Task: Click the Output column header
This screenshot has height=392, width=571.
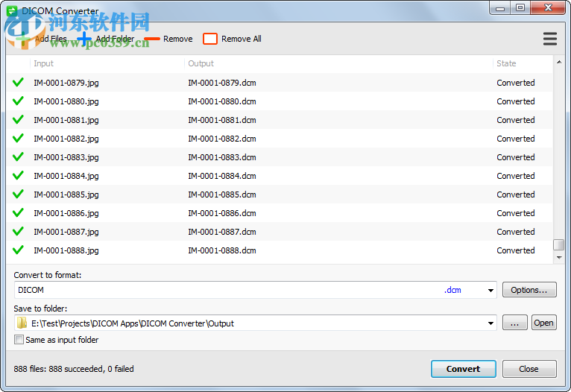Action: [x=201, y=63]
